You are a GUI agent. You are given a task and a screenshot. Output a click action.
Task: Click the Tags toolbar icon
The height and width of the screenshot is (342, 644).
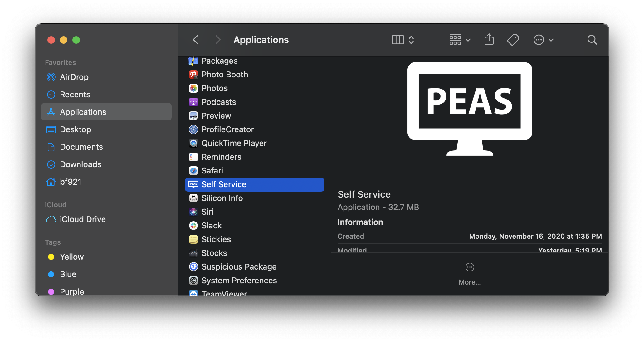point(513,40)
